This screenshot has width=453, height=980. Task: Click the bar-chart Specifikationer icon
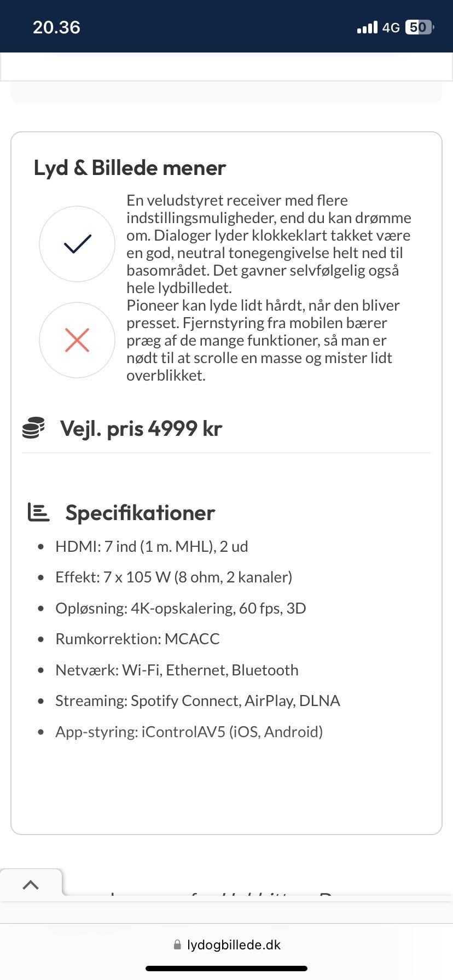pyautogui.click(x=37, y=512)
